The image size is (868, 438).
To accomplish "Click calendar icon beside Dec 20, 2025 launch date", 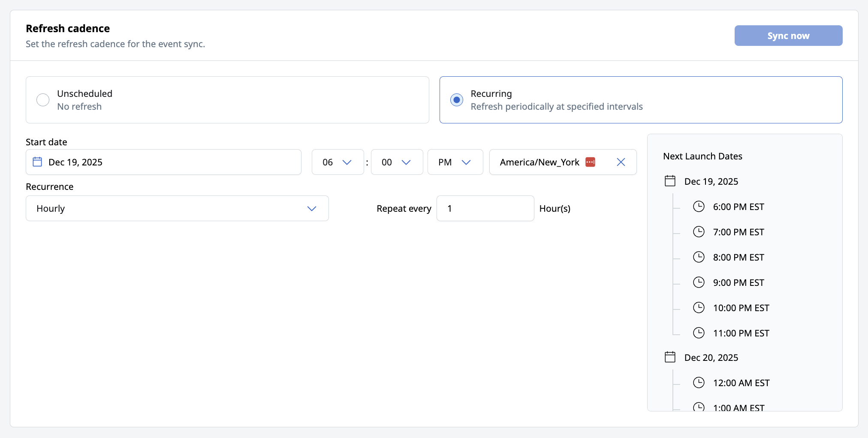I will tap(670, 357).
